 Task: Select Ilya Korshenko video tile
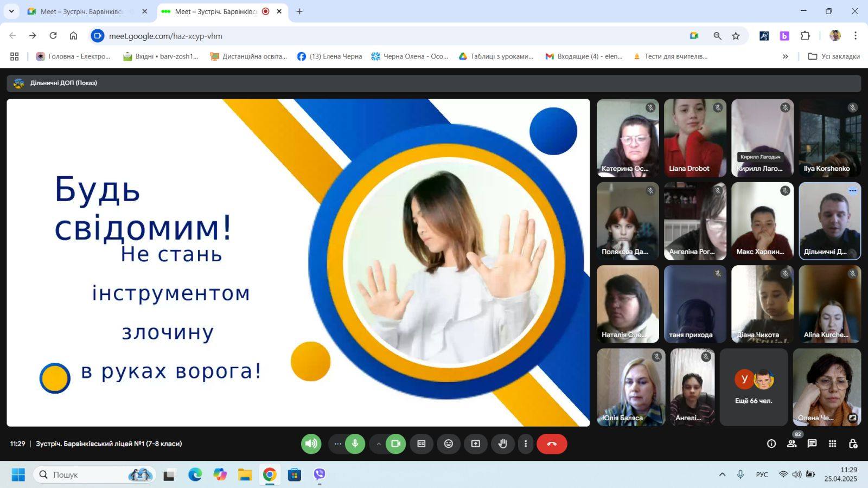point(829,138)
